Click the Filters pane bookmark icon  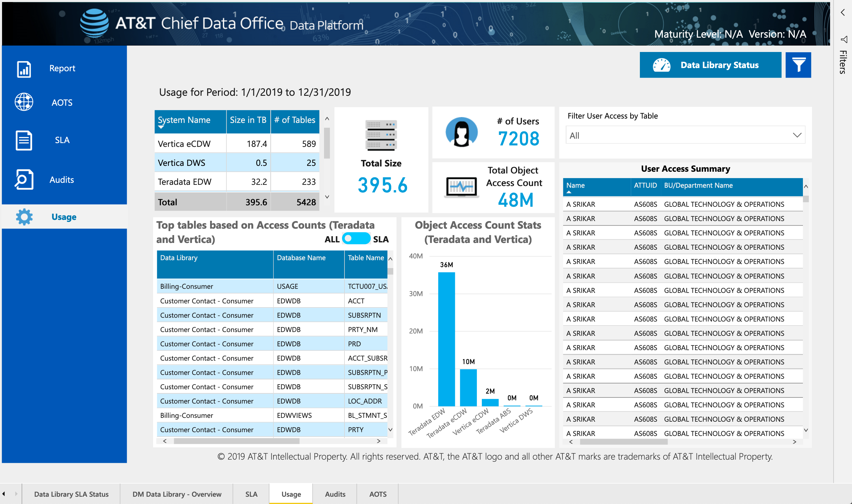pos(844,39)
